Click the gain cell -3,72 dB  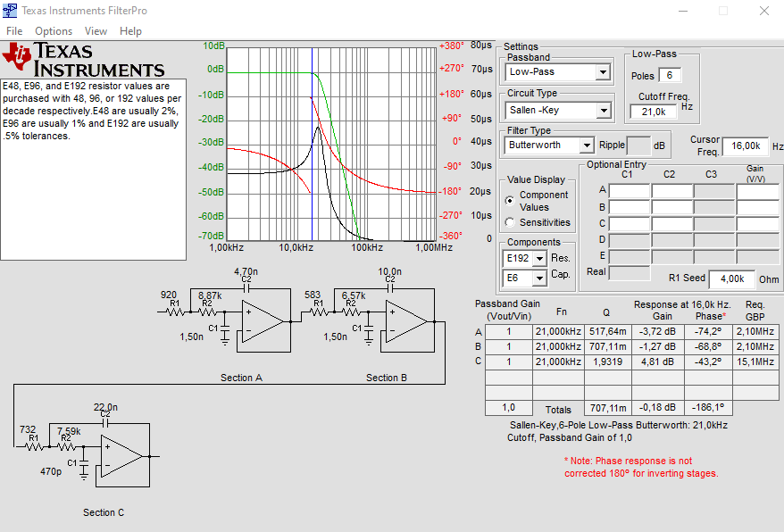click(657, 331)
